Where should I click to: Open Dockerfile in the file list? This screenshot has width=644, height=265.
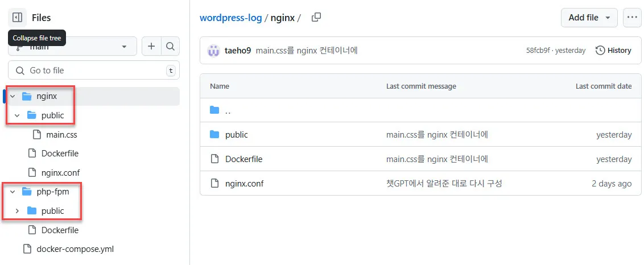[x=244, y=159]
